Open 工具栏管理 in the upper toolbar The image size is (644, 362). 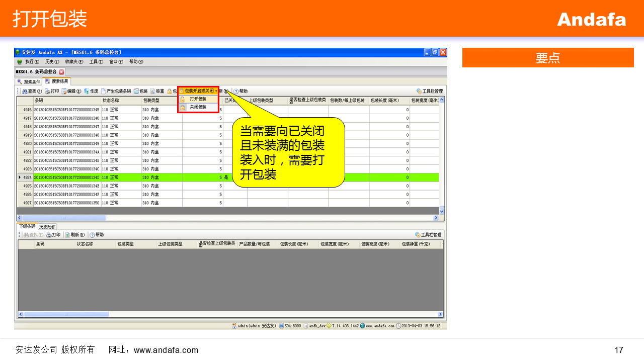point(429,92)
